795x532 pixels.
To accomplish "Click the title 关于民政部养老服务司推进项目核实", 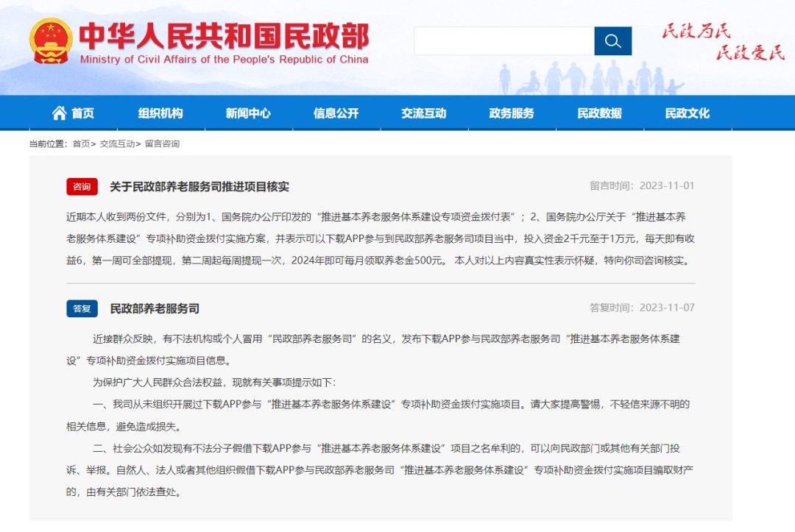I will pyautogui.click(x=199, y=186).
